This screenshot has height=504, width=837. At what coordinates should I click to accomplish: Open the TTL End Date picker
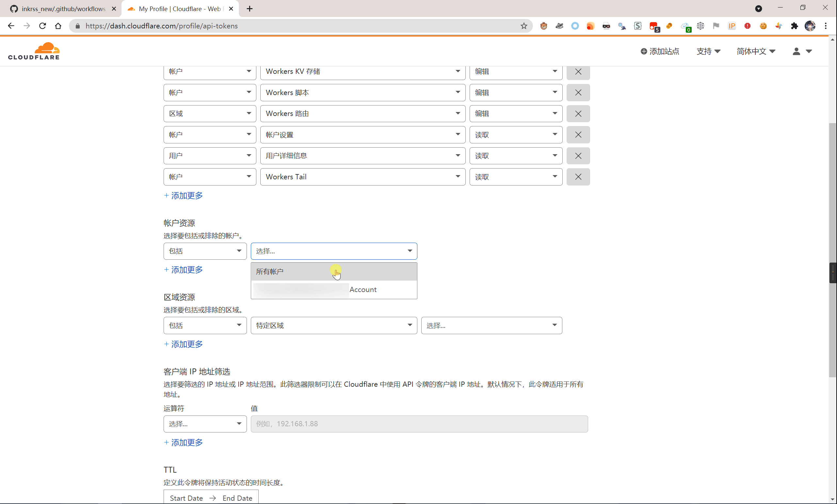237,498
